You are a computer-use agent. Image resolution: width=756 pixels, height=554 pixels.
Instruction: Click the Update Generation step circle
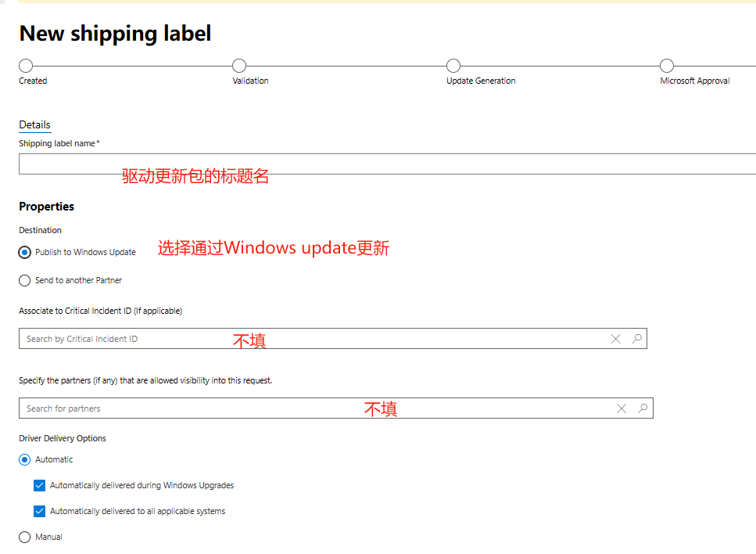point(453,66)
